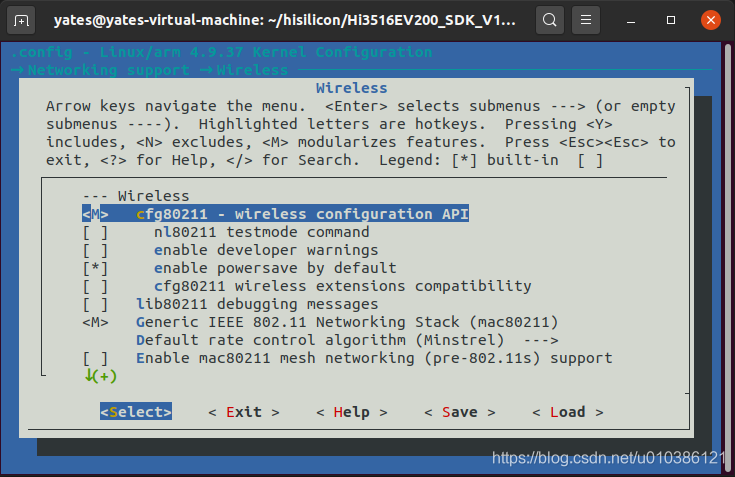Minimize the terminal window
735x477 pixels.
click(x=631, y=21)
